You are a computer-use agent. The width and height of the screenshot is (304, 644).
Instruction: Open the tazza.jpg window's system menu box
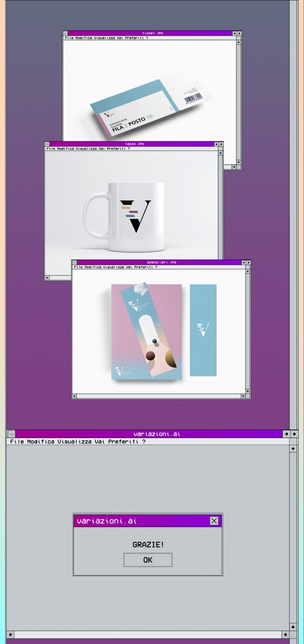tap(47, 144)
